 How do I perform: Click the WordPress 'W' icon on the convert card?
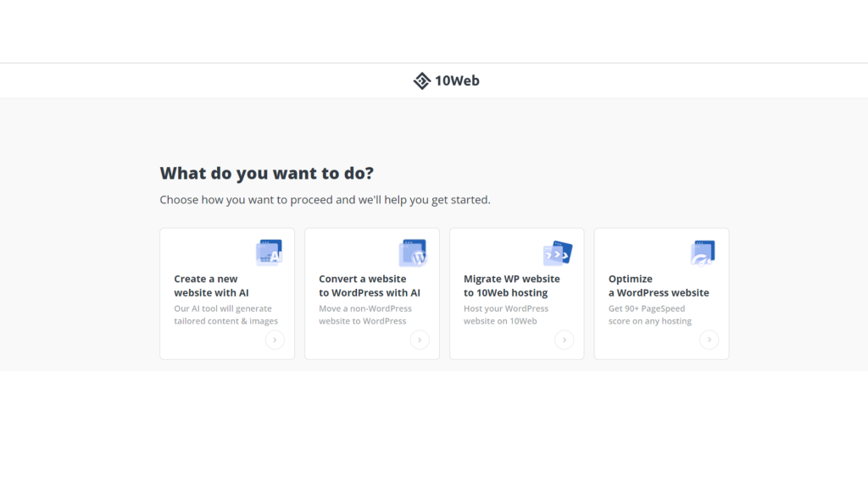(x=415, y=252)
